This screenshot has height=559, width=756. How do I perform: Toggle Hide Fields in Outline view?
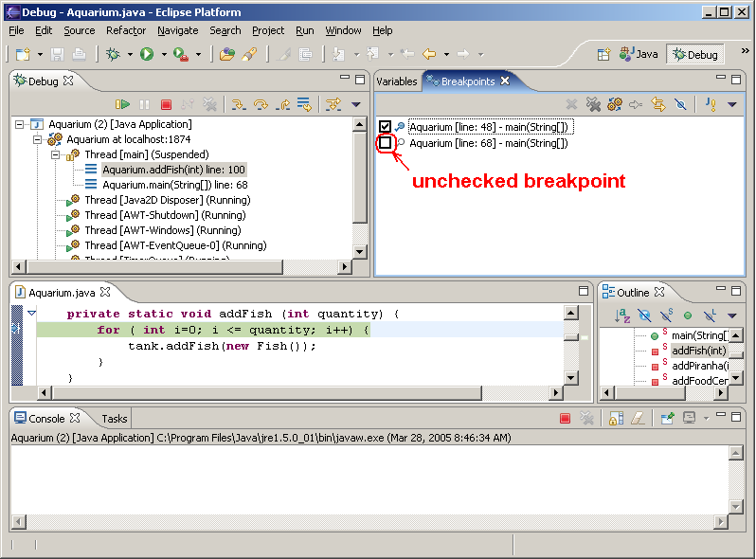644,316
